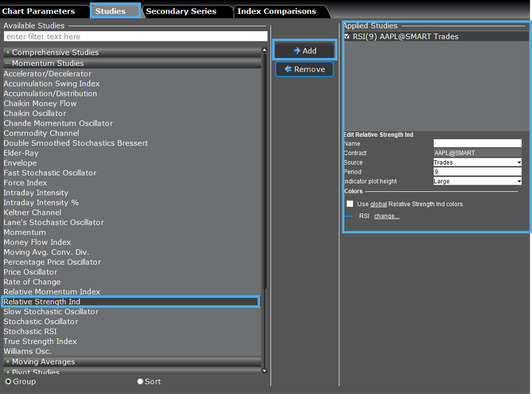Viewport: 532px width, 394px height.
Task: Expand the Moving Averages group
Action: pos(8,362)
